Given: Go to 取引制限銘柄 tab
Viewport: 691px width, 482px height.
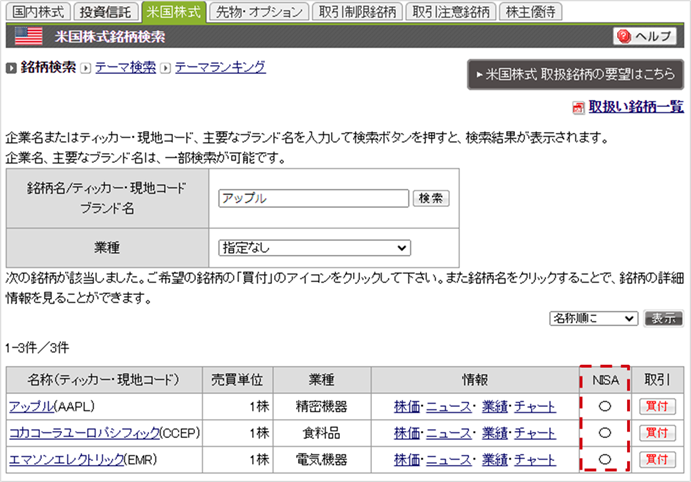Looking at the screenshot, I should pos(357,12).
